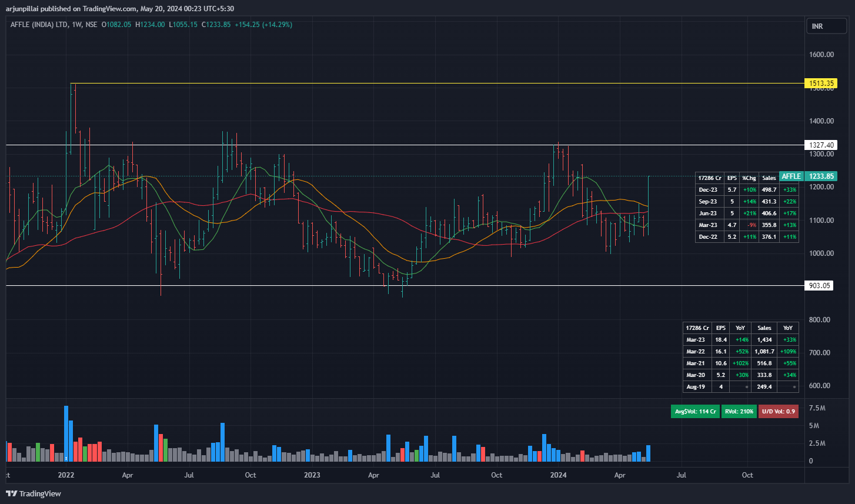Click the +21% EPS change cell
This screenshot has height=504, width=855.
[749, 213]
